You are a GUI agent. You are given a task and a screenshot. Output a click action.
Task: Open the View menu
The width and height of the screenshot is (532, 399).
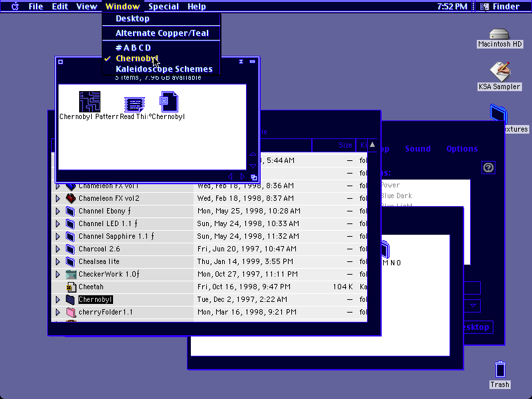coord(86,7)
